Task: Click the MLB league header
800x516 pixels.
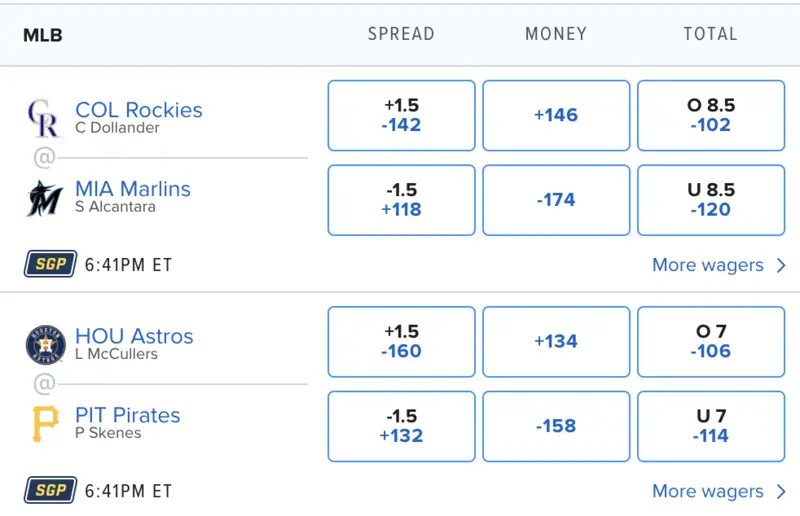Action: [43, 35]
